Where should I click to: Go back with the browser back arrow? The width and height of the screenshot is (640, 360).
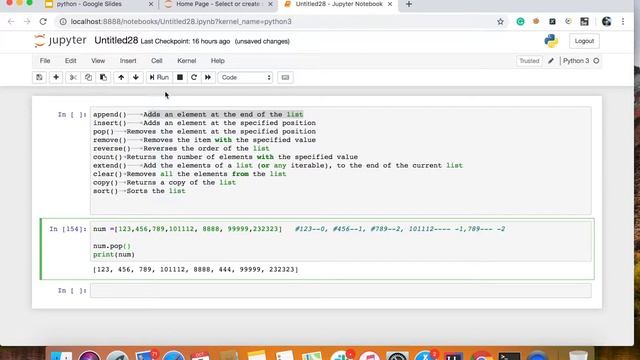coord(11,22)
